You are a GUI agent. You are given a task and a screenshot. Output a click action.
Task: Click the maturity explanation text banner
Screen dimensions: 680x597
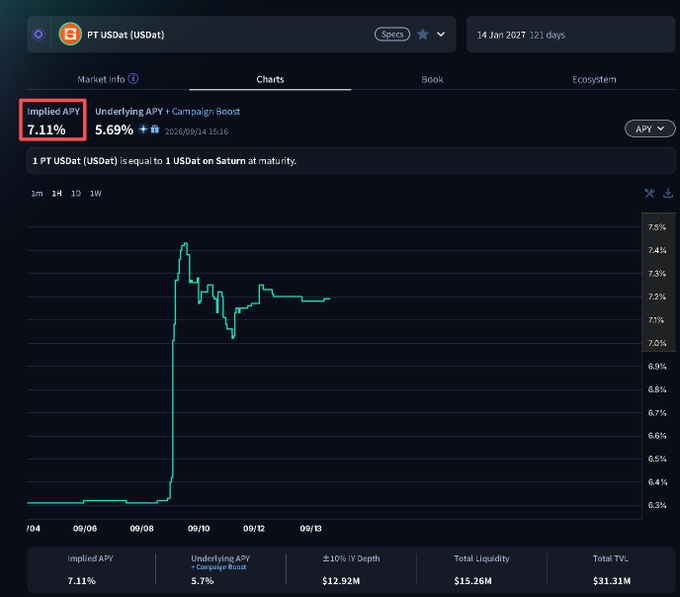(x=351, y=161)
